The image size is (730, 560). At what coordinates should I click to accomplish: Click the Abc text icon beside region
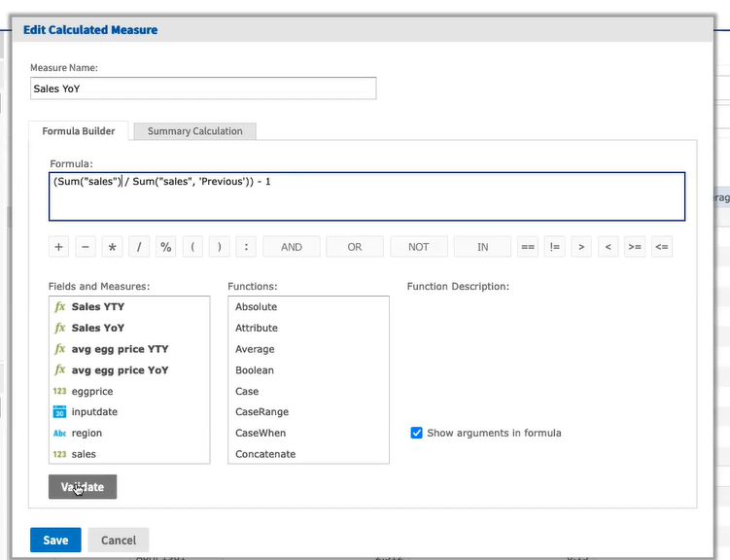pos(59,433)
